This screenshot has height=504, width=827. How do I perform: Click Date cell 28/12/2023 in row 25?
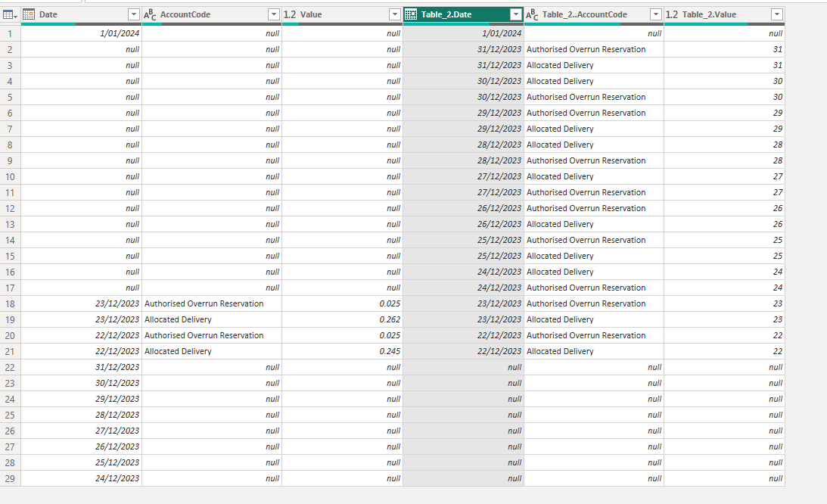81,415
